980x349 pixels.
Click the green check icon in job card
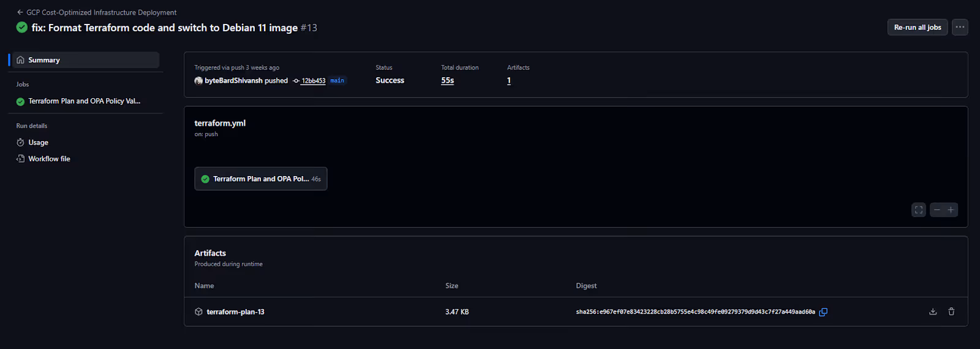pos(205,179)
